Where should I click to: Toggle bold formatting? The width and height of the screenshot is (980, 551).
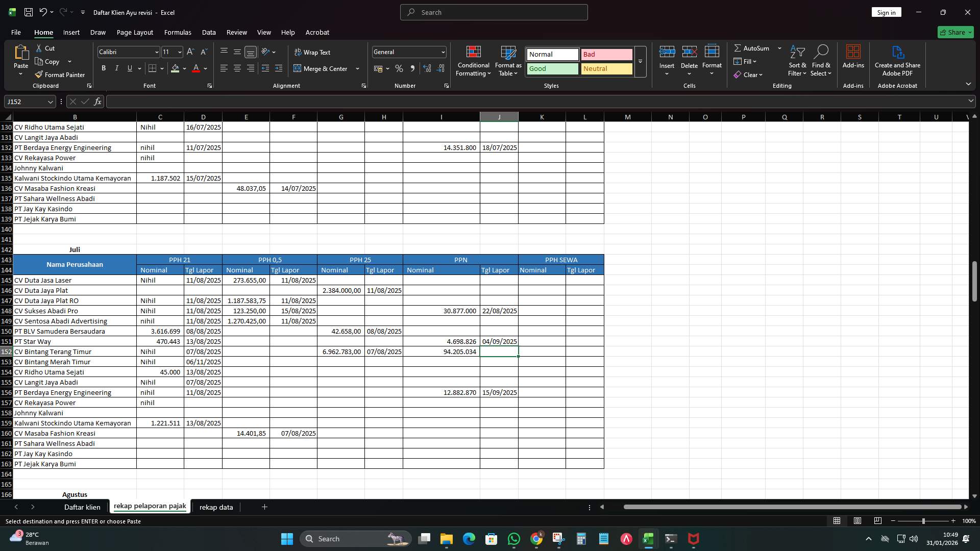tap(103, 68)
